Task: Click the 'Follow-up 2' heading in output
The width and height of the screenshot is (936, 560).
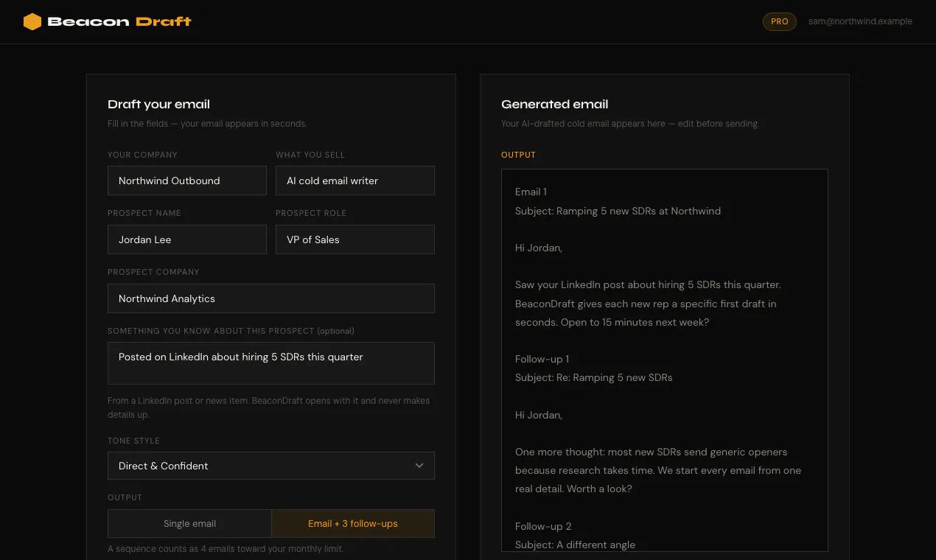Action: 543,526
